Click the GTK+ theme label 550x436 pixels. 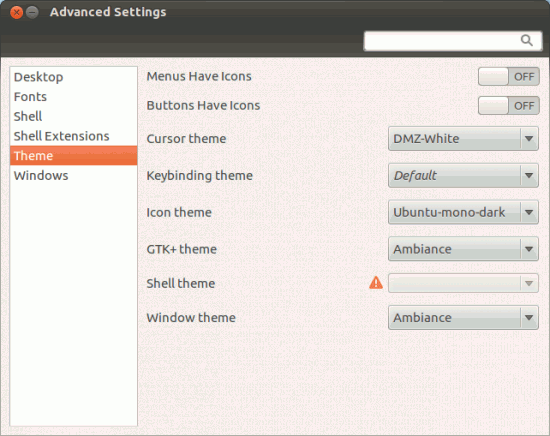tap(182, 249)
